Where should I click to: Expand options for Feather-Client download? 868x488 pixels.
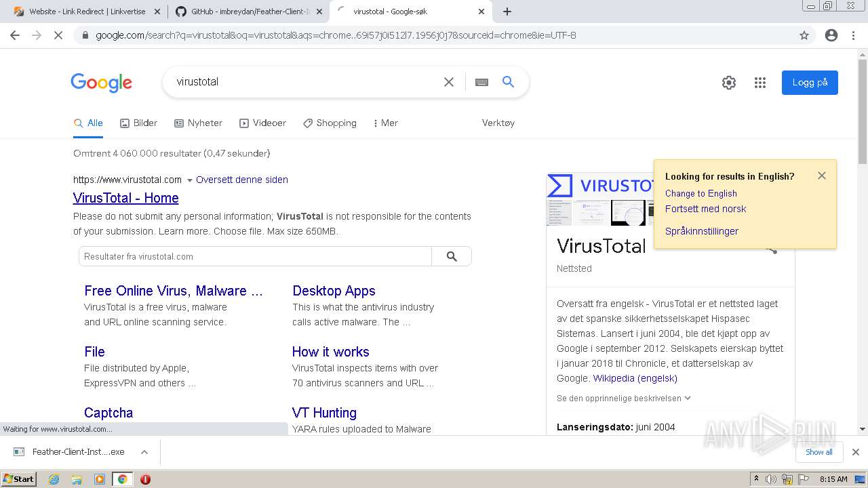click(x=144, y=452)
